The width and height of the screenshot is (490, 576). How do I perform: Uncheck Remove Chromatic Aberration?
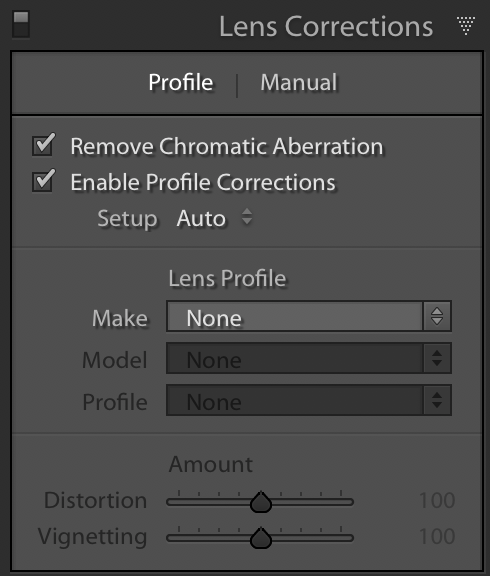(x=43, y=145)
